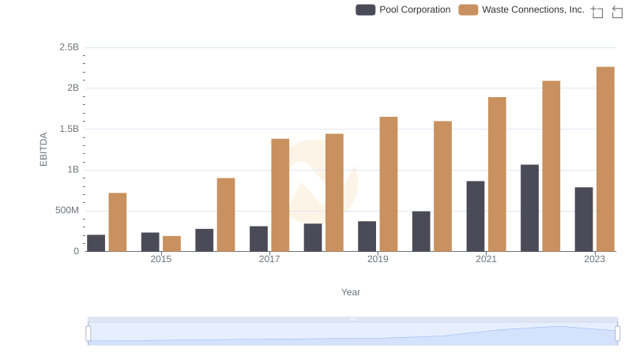Viewport: 632px width, 364px height.
Task: Grab the left handle of zoom slider
Action: [x=88, y=333]
